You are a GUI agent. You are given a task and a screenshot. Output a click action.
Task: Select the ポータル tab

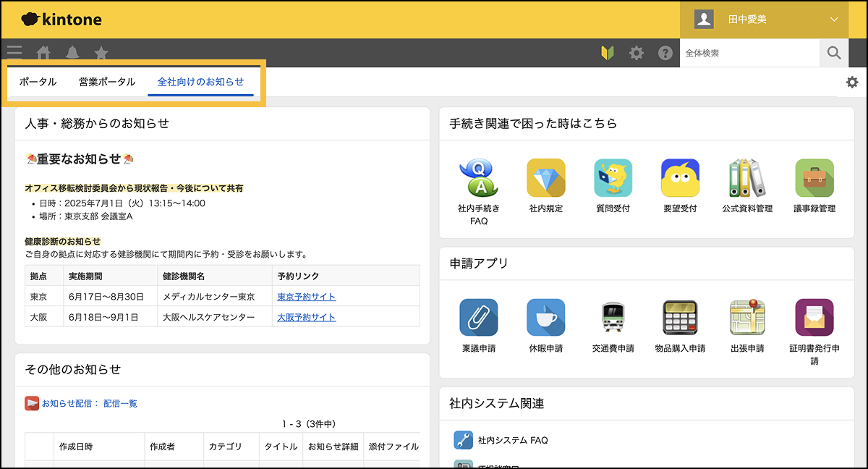point(38,82)
